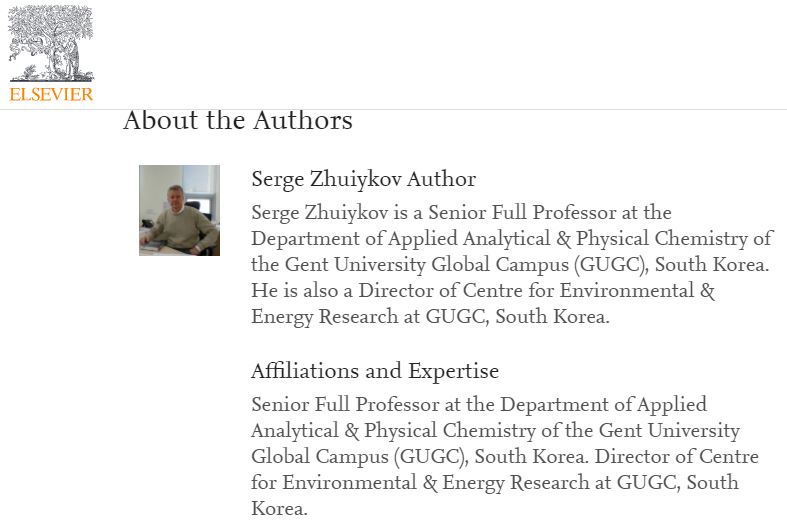
Task: Click the Affiliations and Expertise heading
Action: point(375,371)
